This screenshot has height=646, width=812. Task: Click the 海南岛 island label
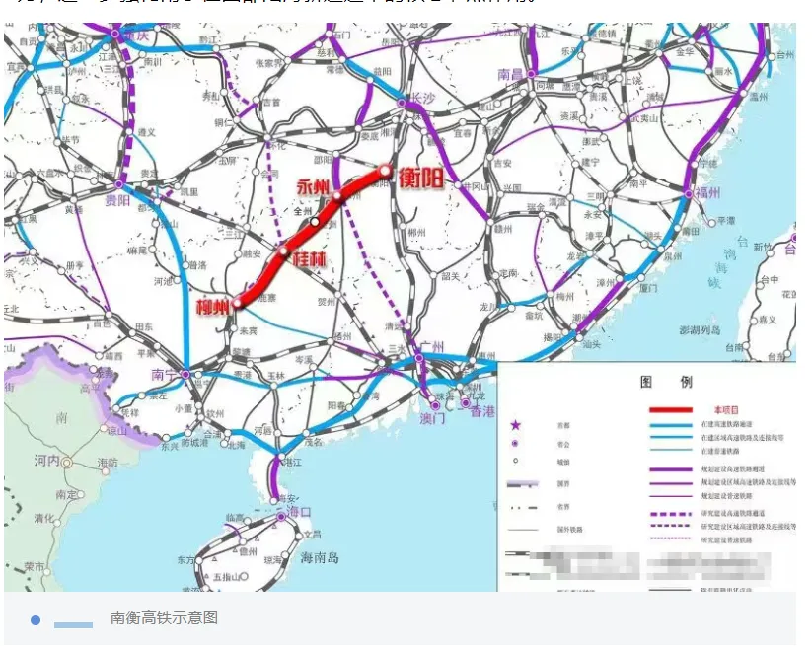tap(320, 557)
